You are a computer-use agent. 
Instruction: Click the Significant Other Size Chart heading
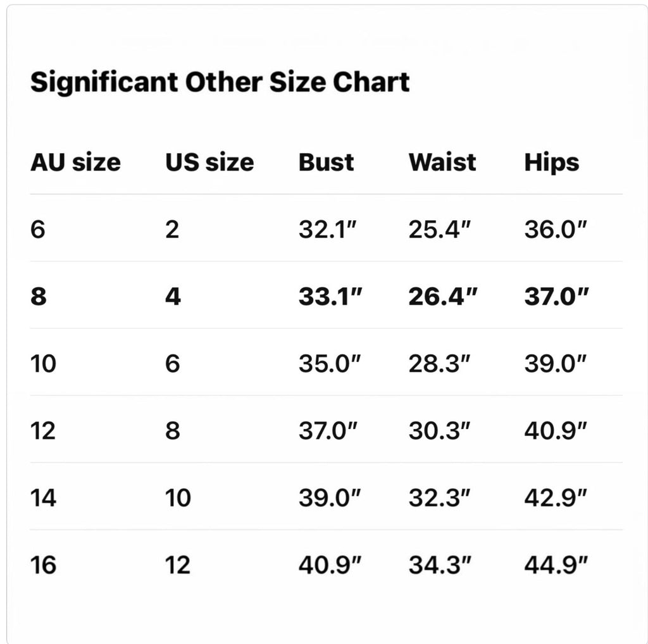[220, 83]
